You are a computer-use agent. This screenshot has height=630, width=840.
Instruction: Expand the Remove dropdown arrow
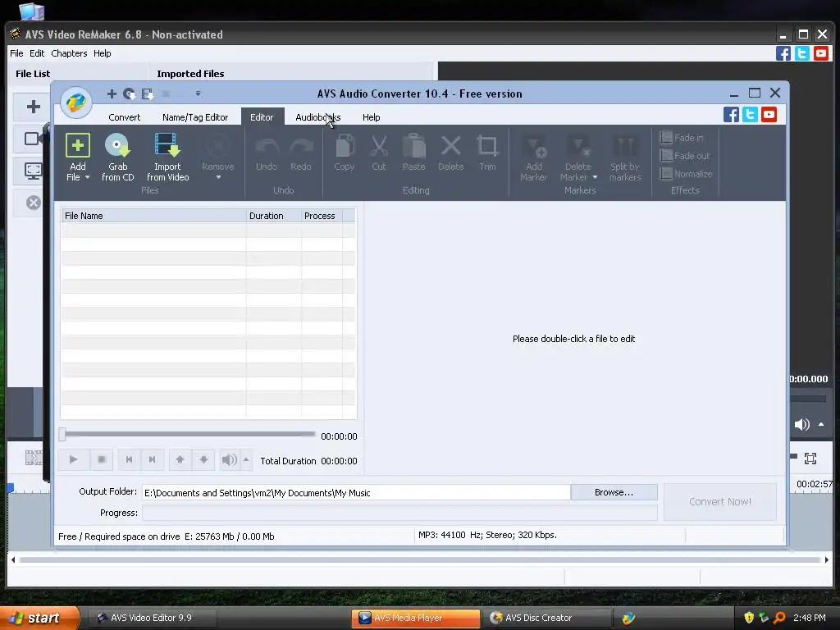click(218, 177)
